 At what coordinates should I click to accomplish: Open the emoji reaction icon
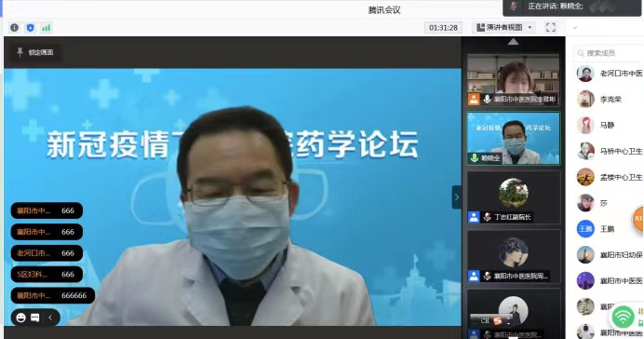click(x=20, y=318)
